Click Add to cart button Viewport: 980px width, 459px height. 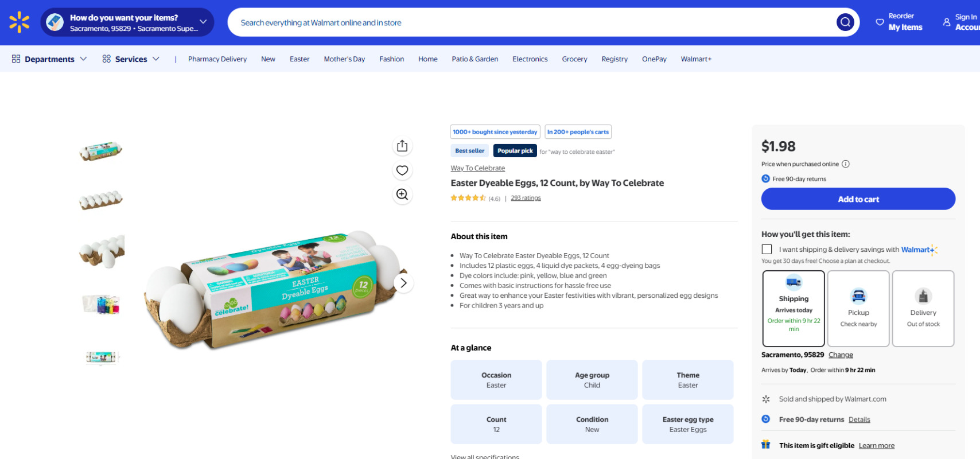tap(858, 199)
